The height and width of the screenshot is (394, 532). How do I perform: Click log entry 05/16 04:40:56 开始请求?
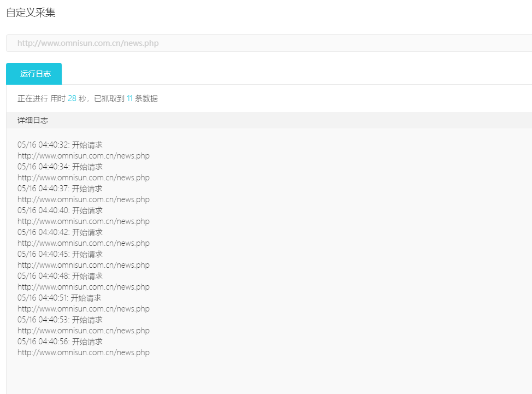[60, 342]
